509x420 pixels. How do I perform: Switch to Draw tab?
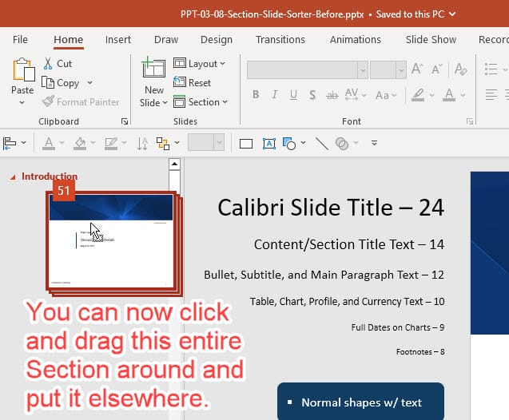coord(166,40)
